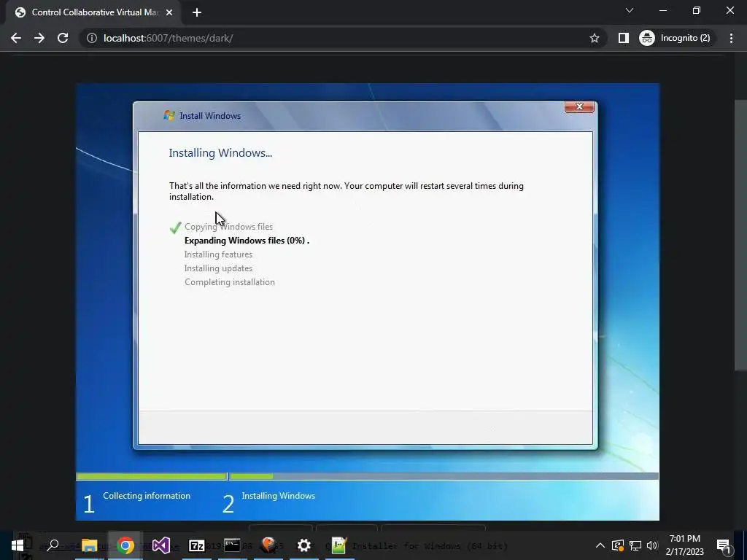Go forward in Chrome
This screenshot has width=747, height=560.
(x=39, y=38)
